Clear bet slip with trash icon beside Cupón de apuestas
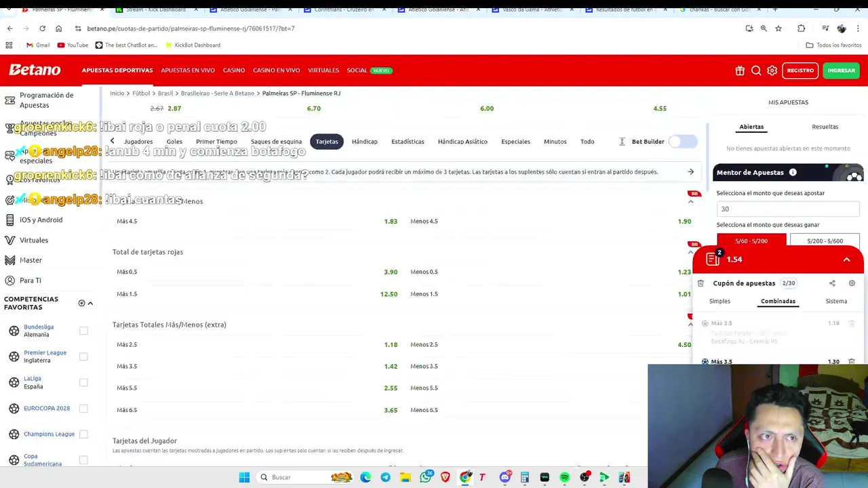Viewport: 868px width, 488px height. [701, 283]
